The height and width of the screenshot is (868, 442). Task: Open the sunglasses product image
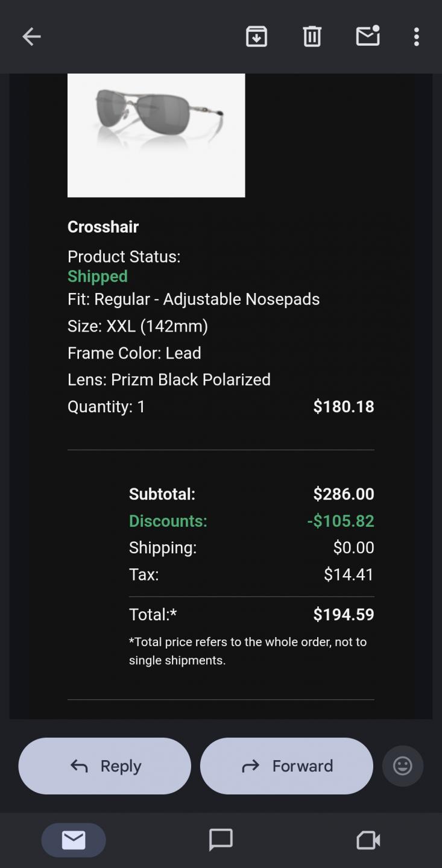pos(156,135)
